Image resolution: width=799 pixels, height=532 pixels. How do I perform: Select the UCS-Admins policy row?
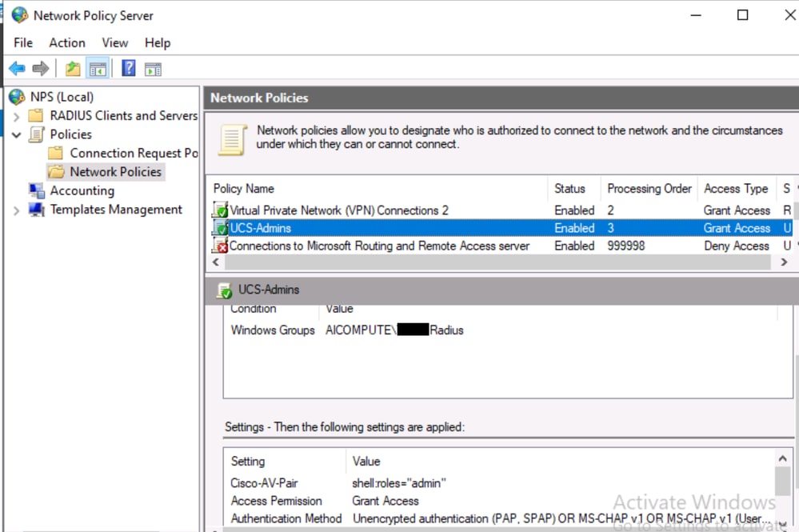(x=501, y=228)
